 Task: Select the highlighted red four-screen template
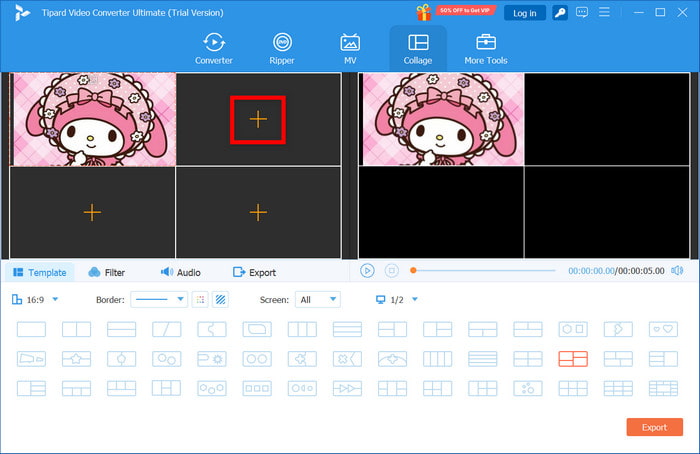573,359
